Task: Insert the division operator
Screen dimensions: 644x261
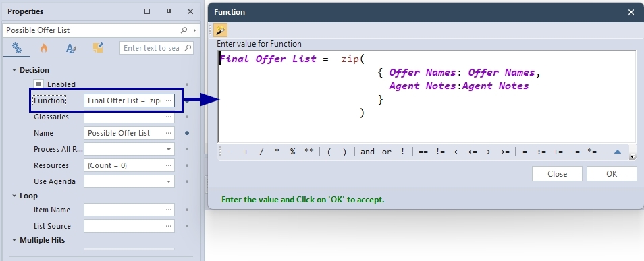Action: (x=261, y=152)
